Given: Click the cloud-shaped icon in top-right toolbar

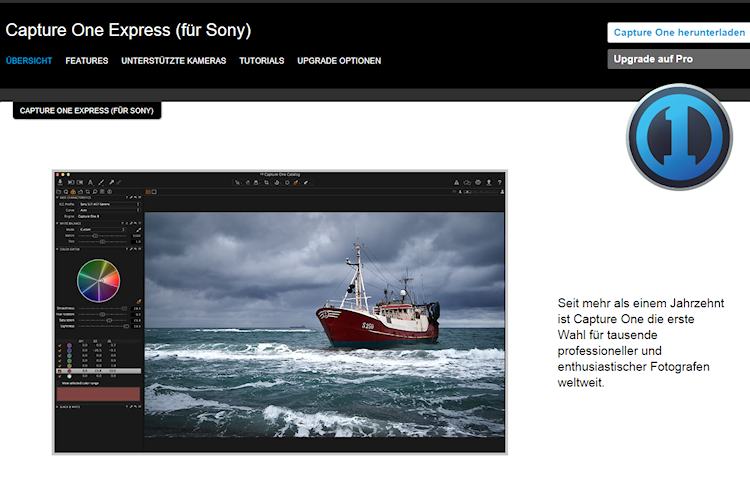Looking at the screenshot, I should 467,182.
